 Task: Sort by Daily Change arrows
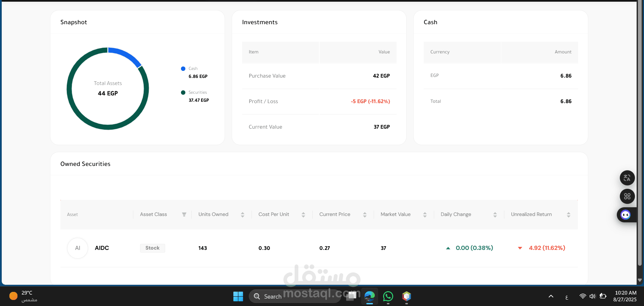pos(495,215)
